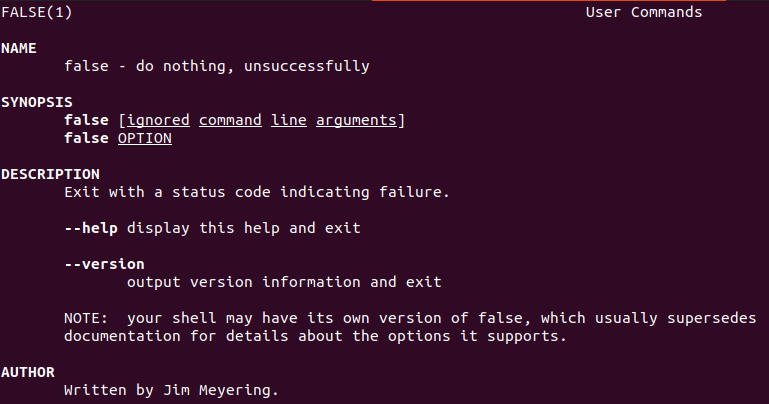Click the User Commands header text

(644, 13)
